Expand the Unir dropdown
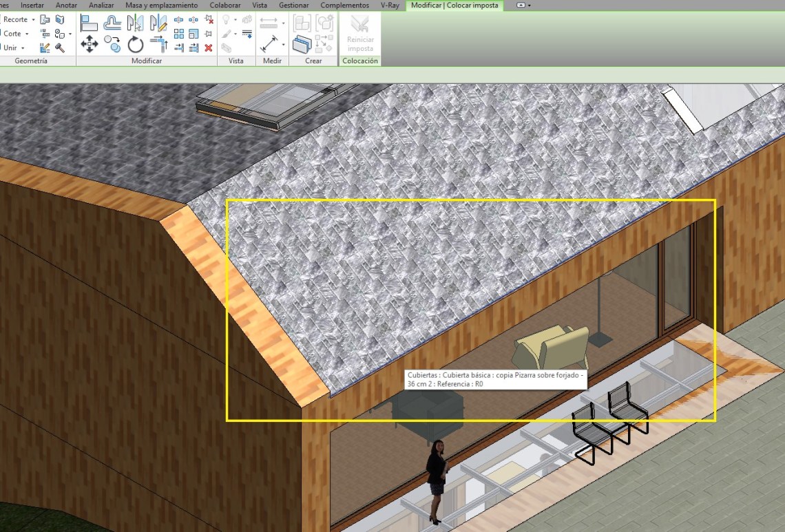 pos(23,48)
